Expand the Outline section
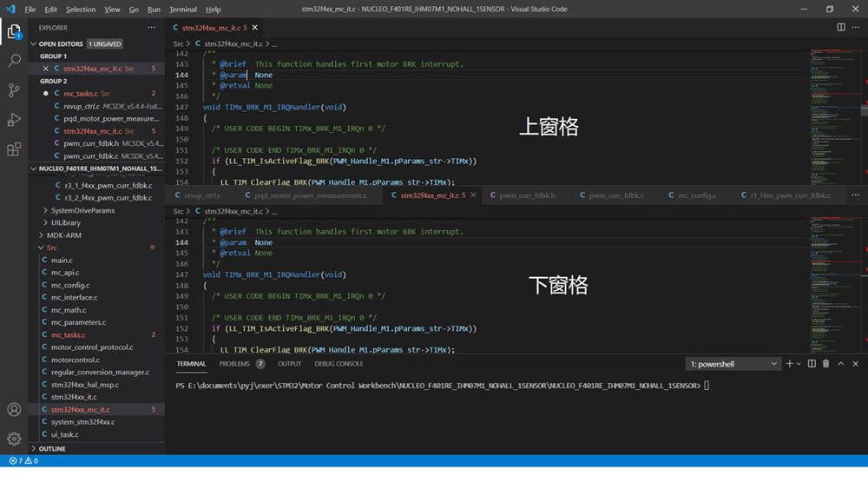The height and width of the screenshot is (489, 868). [x=52, y=448]
